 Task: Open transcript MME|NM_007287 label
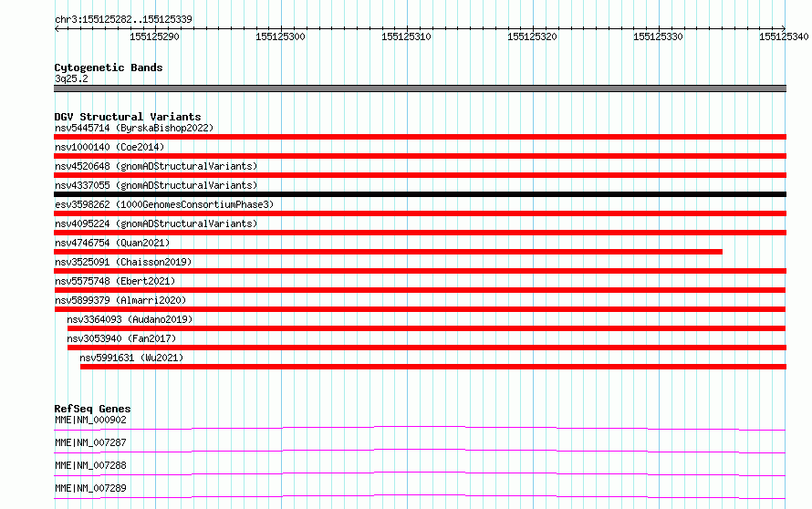[90, 442]
